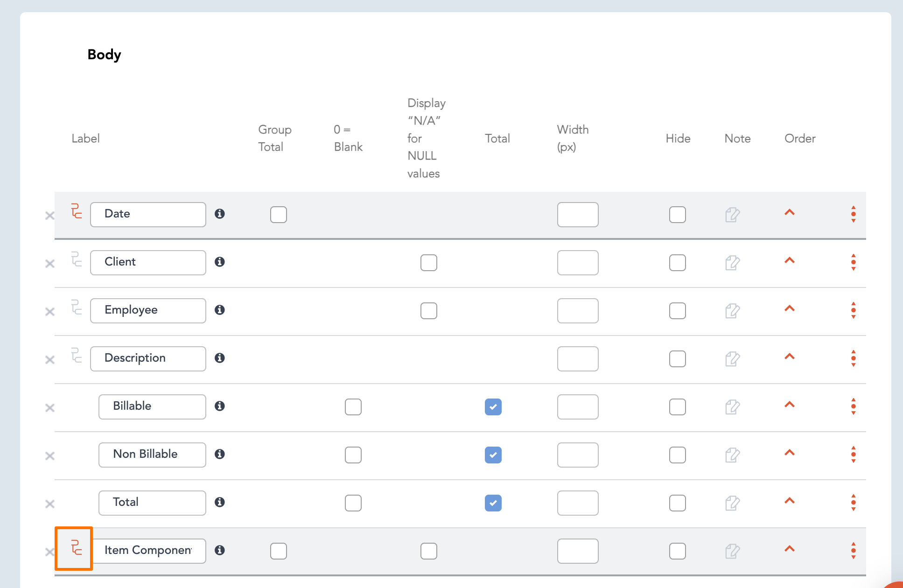Click the grouping icon next to Date
The width and height of the screenshot is (903, 588).
77,211
